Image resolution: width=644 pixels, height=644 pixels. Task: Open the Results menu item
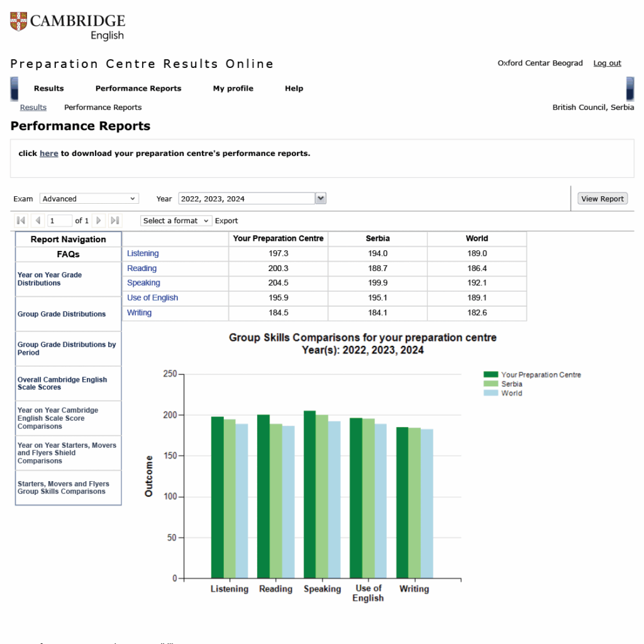[49, 88]
